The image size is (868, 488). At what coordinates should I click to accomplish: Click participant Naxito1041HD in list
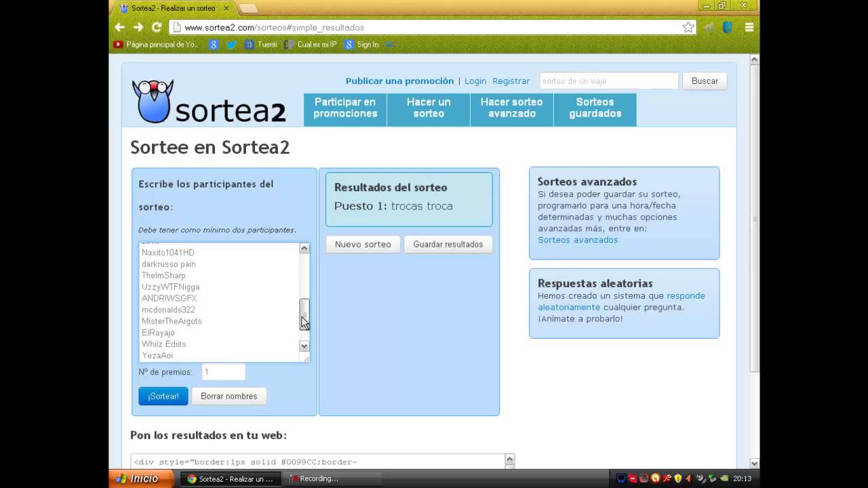tap(168, 253)
